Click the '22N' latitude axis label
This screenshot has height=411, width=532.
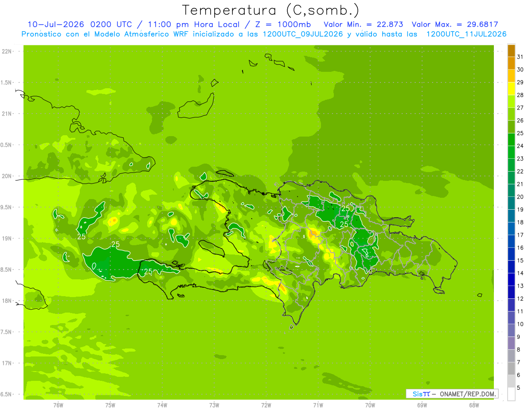[7, 51]
